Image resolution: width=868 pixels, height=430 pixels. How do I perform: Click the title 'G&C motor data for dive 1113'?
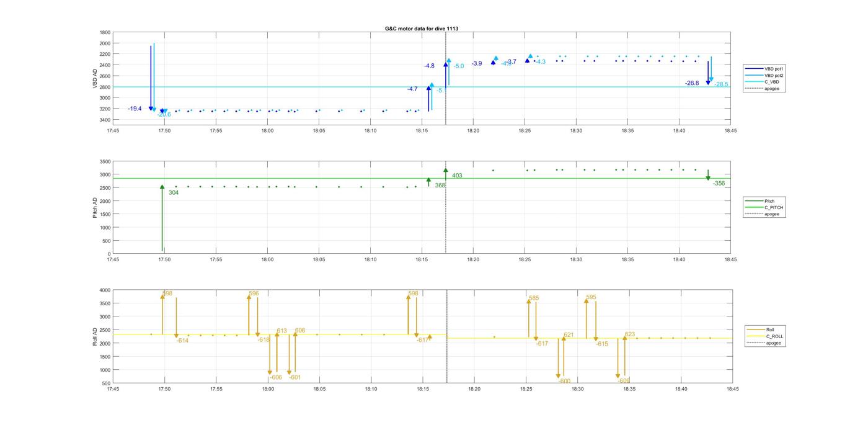[422, 29]
